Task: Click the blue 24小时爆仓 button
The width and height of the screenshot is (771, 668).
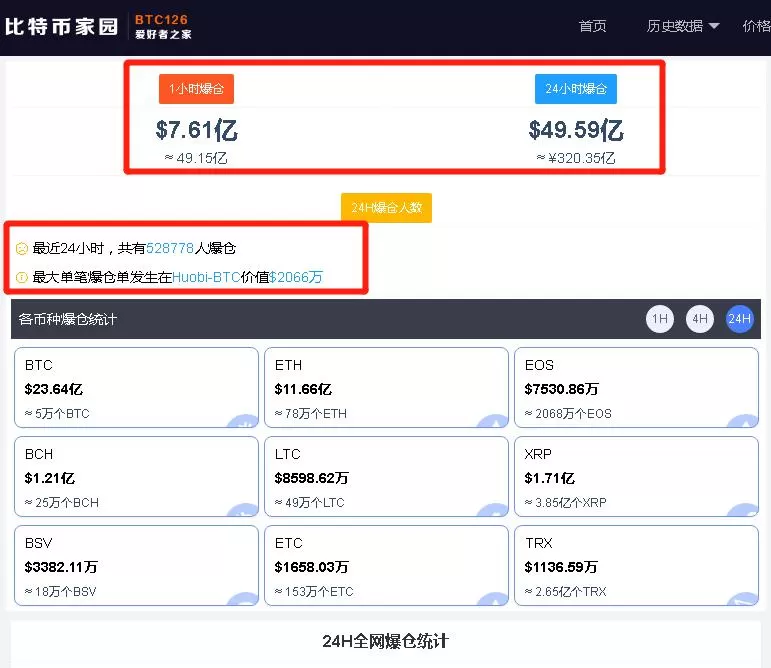Action: click(576, 89)
